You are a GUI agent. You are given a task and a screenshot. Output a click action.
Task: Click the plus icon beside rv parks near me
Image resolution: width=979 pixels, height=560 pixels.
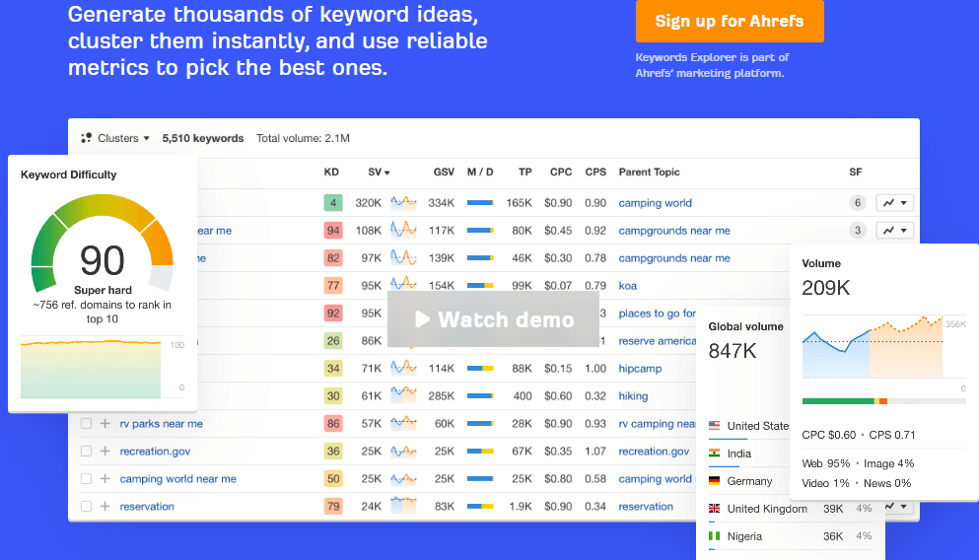(x=105, y=423)
